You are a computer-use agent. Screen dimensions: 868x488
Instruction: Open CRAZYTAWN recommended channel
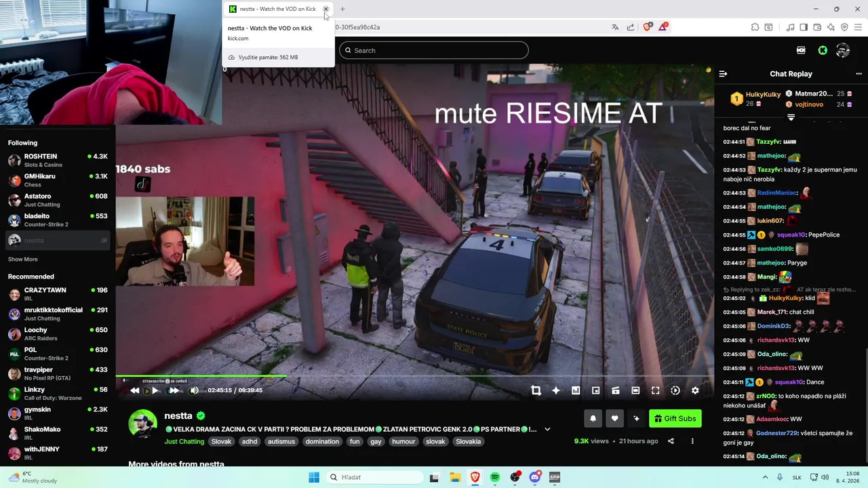pyautogui.click(x=58, y=294)
